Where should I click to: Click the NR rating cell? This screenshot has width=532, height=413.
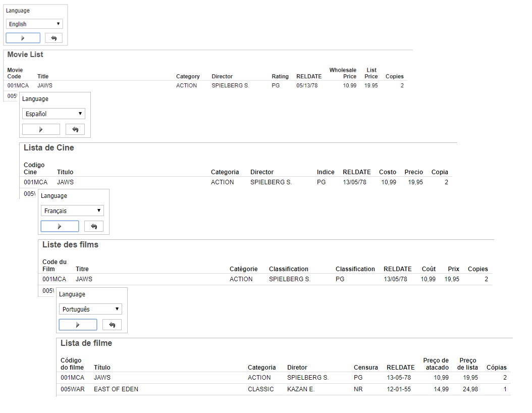click(x=358, y=389)
